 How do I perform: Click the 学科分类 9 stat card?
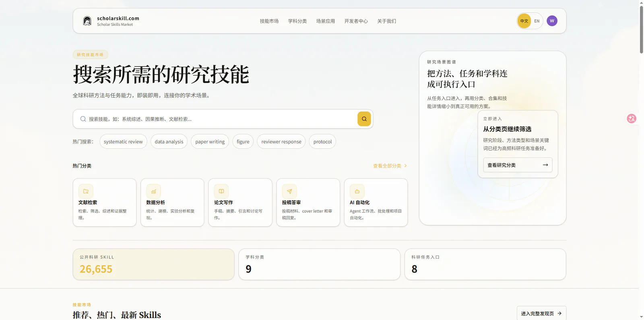click(x=320, y=264)
